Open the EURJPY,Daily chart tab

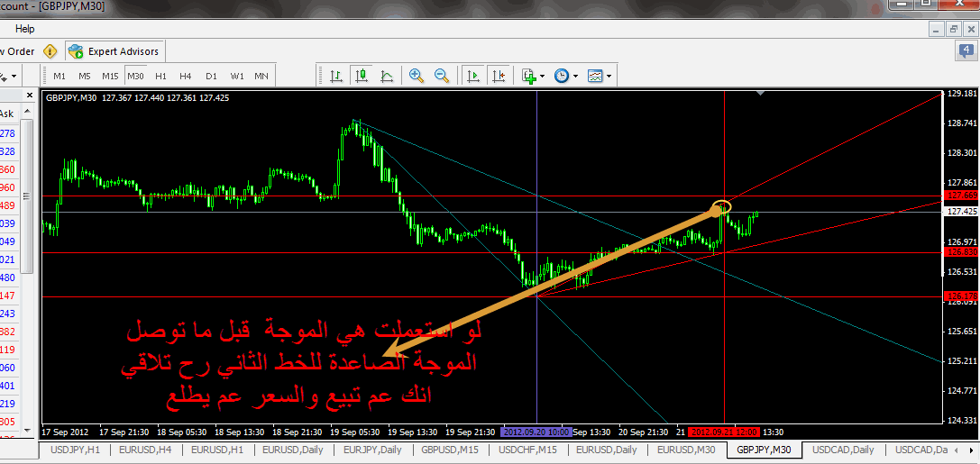(x=372, y=450)
